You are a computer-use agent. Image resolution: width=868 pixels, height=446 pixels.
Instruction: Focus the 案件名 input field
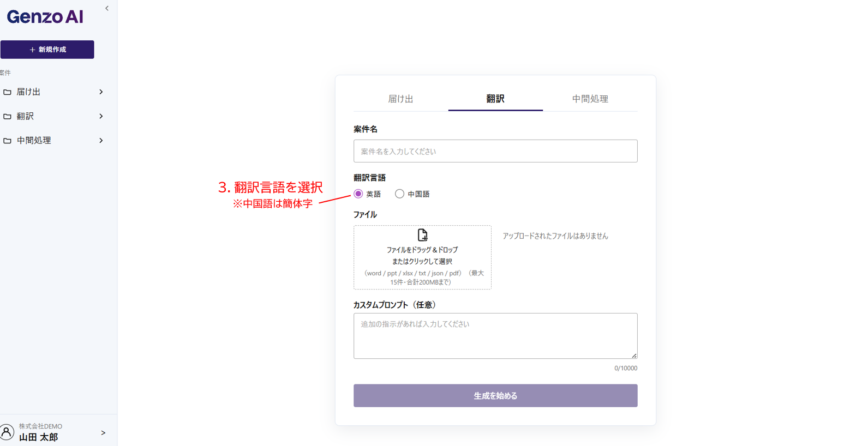tap(495, 151)
